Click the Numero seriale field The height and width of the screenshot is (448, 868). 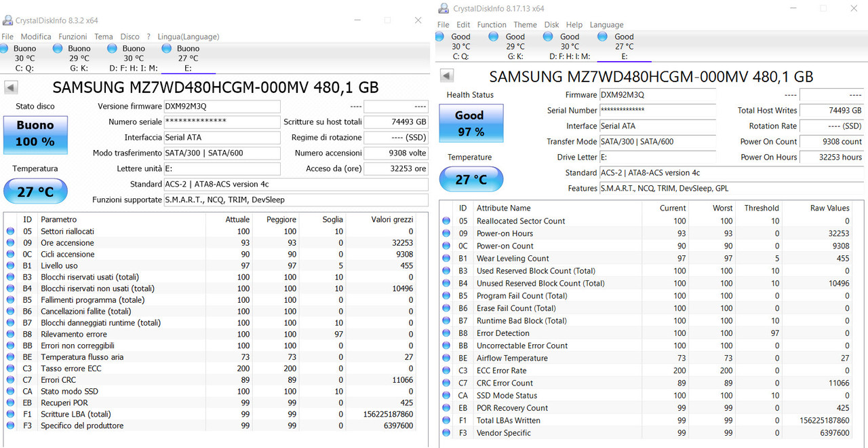point(222,122)
